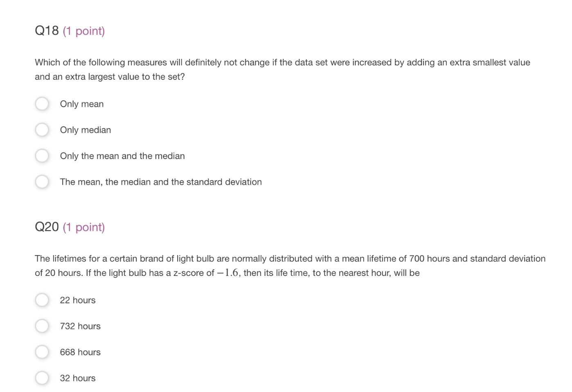Click the Q18 question description text
Viewport: 572px width, 392px height.
pyautogui.click(x=282, y=69)
